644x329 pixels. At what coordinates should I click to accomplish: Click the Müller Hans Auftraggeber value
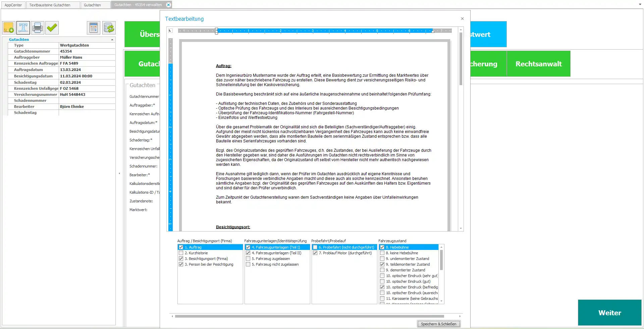pos(87,57)
